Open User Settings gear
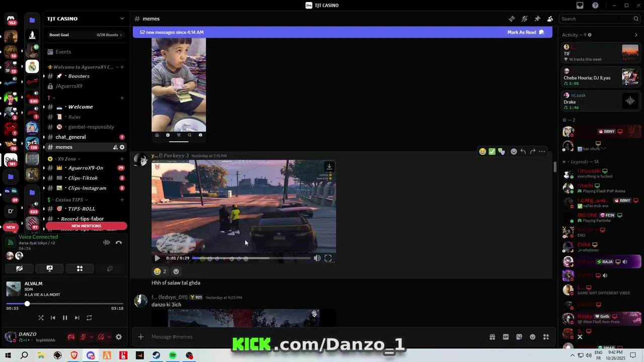This screenshot has height=362, width=644. 119,337
